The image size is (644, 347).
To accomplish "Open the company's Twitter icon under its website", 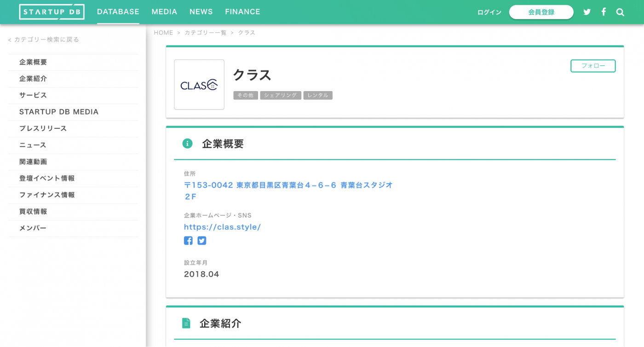I will (x=201, y=240).
